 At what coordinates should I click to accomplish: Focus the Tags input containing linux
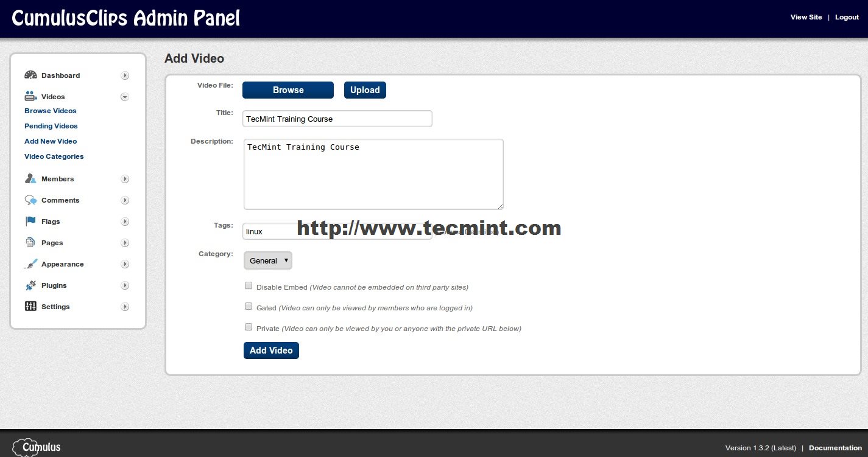[337, 231]
